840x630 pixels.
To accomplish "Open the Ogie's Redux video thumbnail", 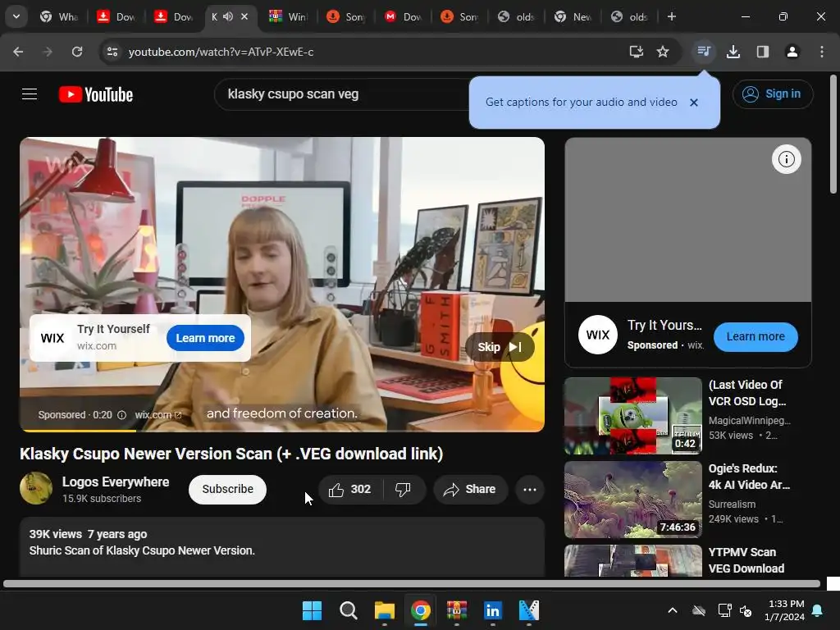I will (633, 500).
